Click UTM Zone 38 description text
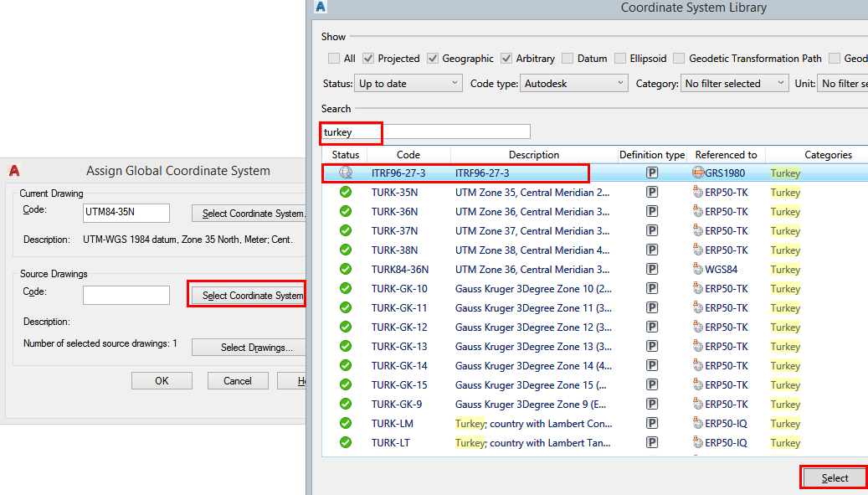 coord(532,250)
